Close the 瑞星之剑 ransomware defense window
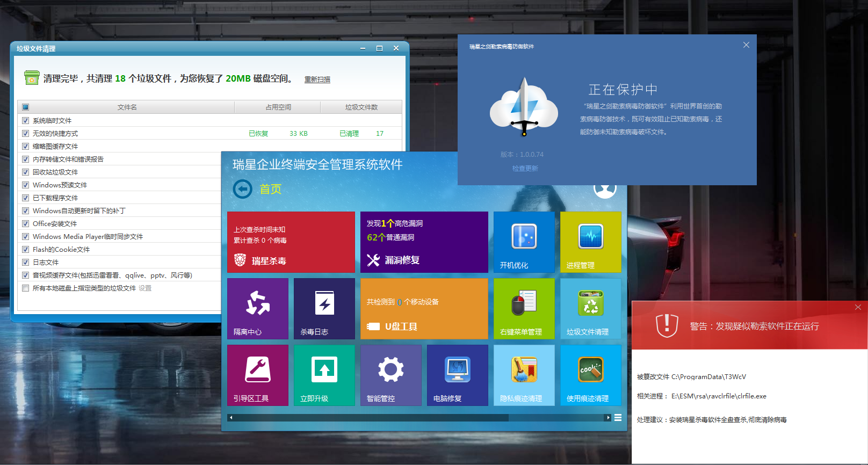868x465 pixels. click(746, 45)
